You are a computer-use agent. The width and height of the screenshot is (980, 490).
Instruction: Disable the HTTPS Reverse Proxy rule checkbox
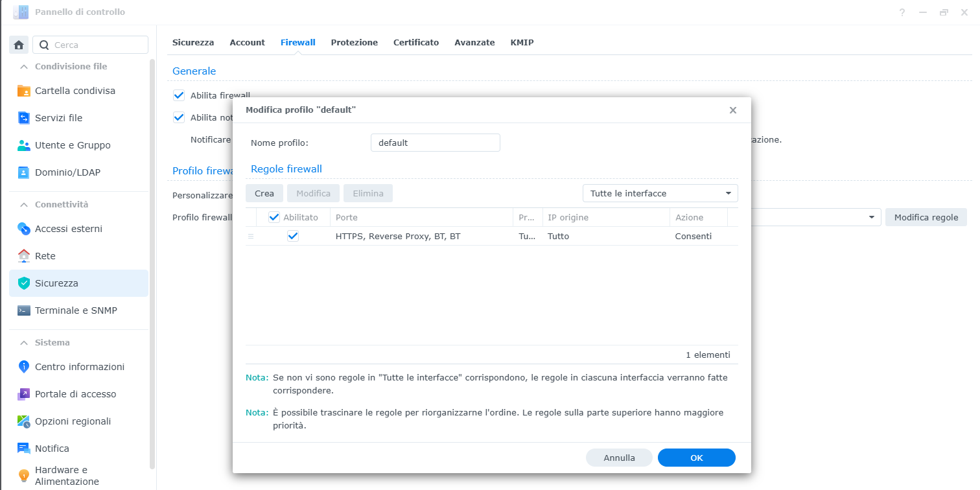point(293,236)
